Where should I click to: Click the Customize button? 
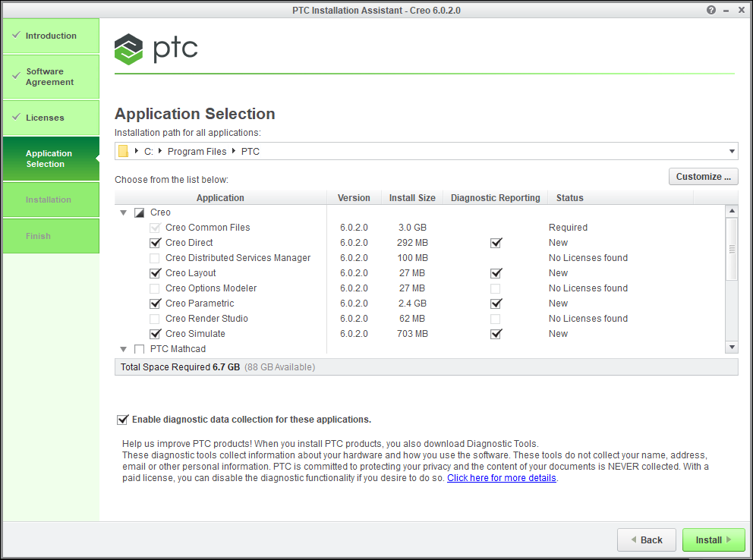point(703,177)
